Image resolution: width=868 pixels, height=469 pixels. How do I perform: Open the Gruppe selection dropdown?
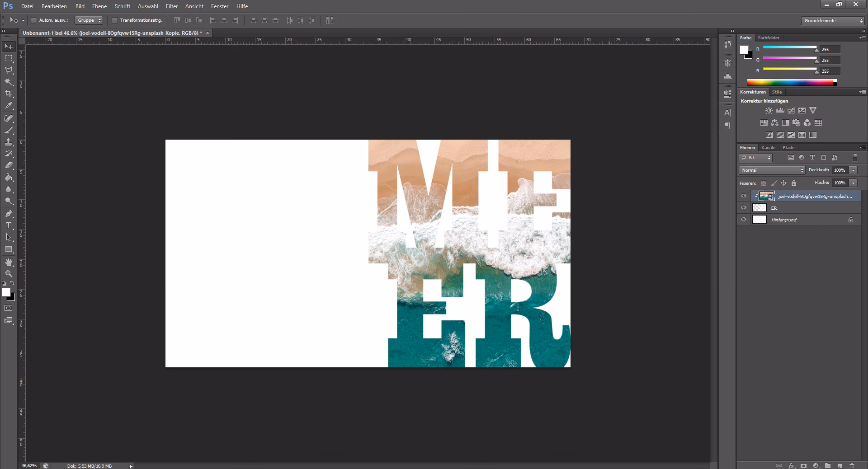point(89,20)
